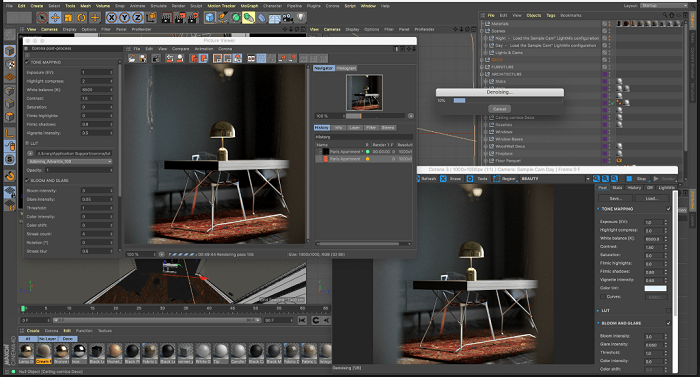This screenshot has height=377, width=700.
Task: Expand the Fireplace object in tree
Action: pyautogui.click(x=486, y=153)
